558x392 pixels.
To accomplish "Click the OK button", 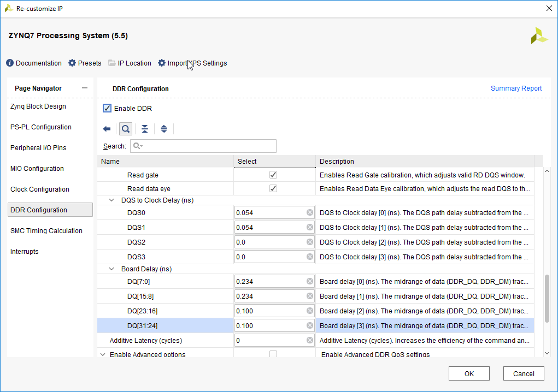I will coord(469,374).
